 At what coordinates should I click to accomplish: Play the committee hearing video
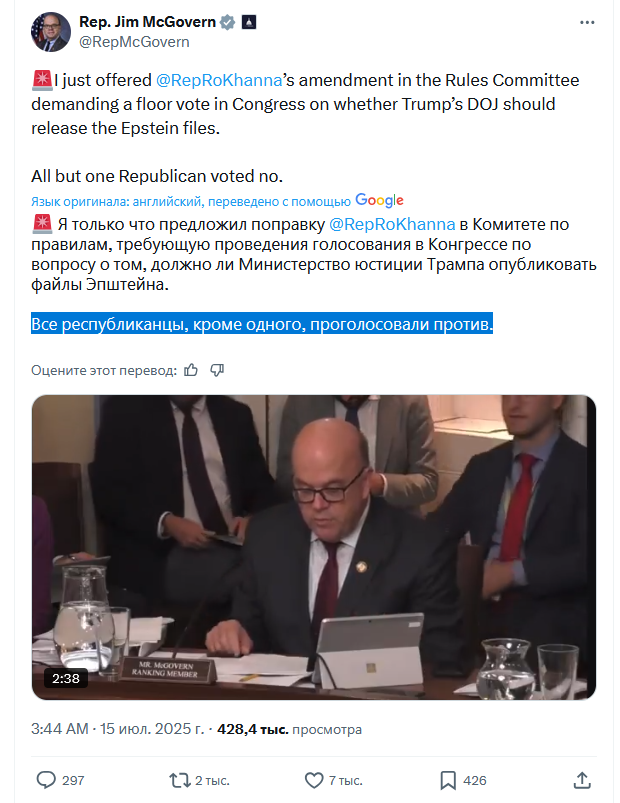[314, 547]
